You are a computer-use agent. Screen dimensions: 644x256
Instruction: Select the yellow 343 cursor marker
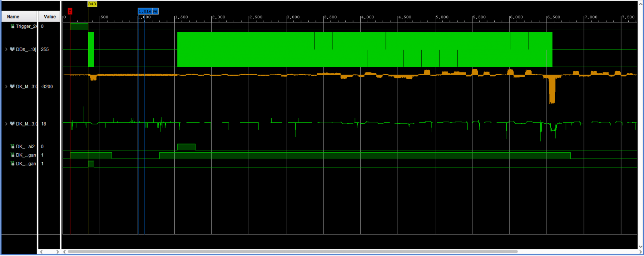92,4
